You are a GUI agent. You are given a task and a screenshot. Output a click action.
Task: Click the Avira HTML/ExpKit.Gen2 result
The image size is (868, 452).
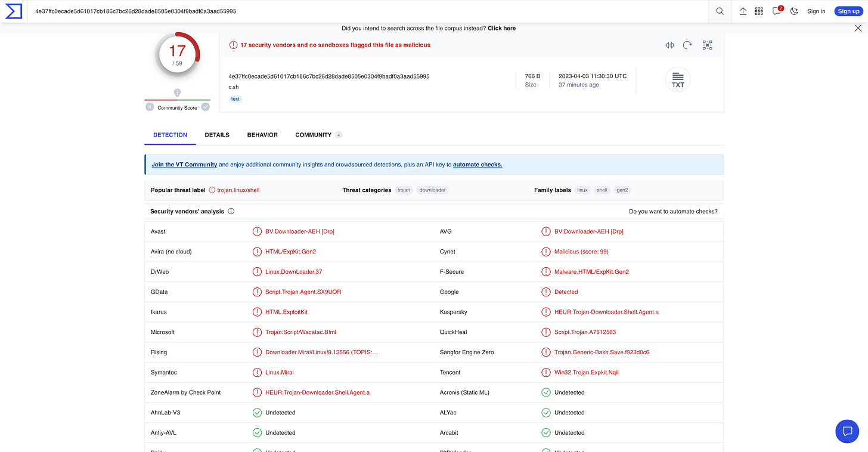pos(290,252)
